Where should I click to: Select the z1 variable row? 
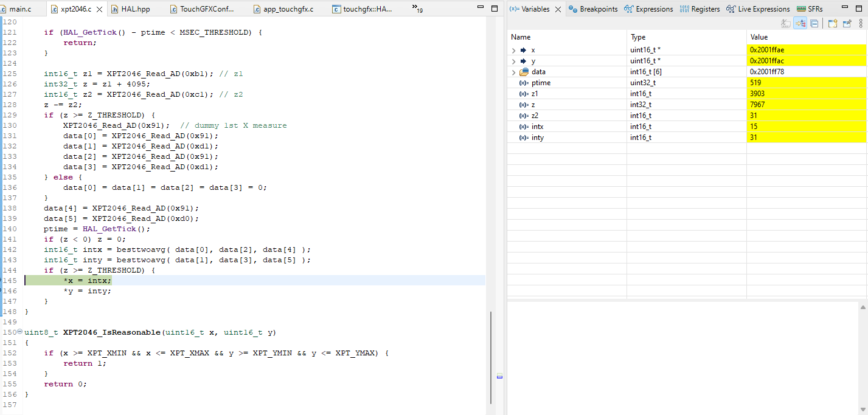click(687, 94)
